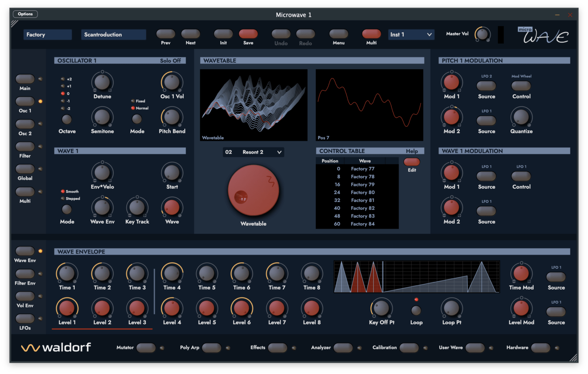588x374 pixels.
Task: Click the Time 8 envelope knob
Action: tap(312, 273)
